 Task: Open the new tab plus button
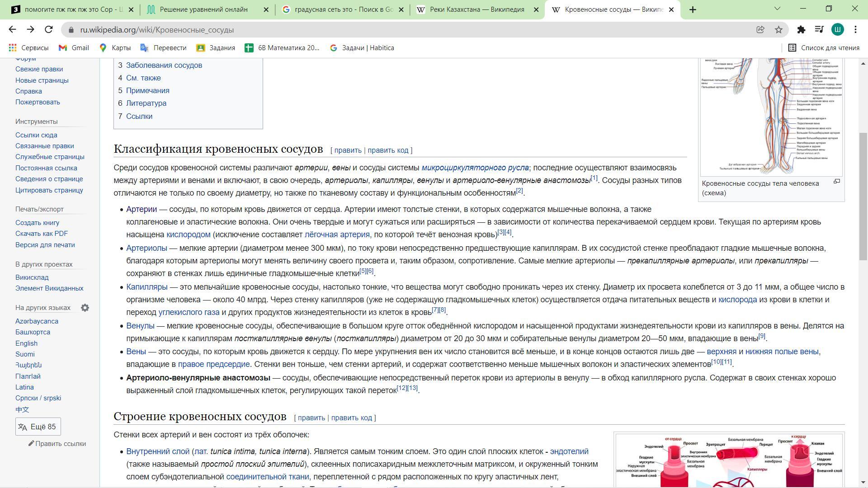click(693, 9)
